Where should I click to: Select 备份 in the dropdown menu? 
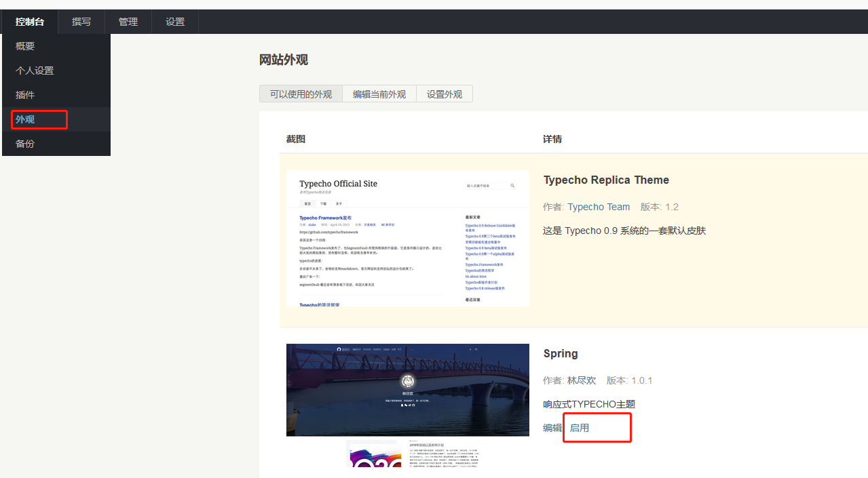pos(56,144)
